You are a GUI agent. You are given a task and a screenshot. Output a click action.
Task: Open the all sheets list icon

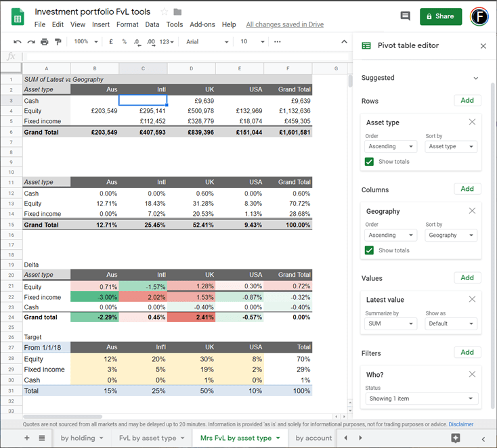(x=42, y=438)
